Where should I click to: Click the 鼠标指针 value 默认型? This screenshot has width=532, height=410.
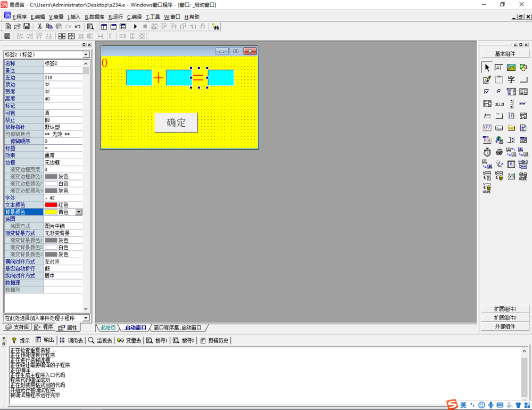[x=63, y=127]
